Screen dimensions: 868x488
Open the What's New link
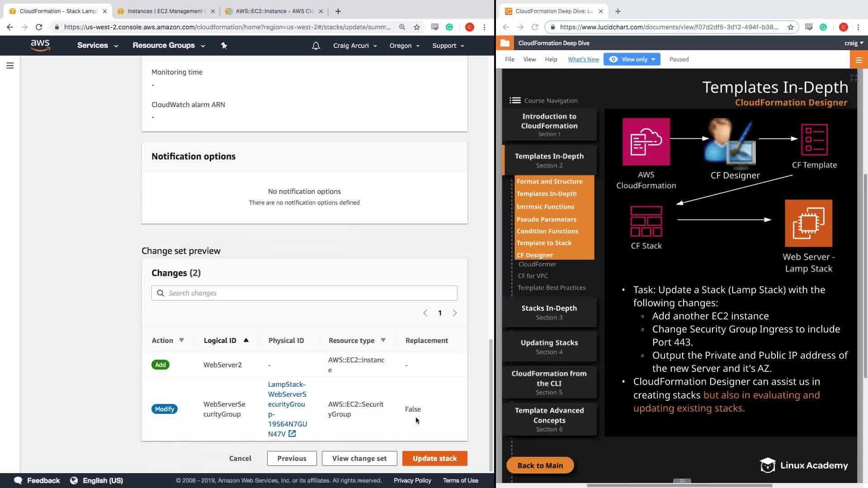[x=583, y=59]
